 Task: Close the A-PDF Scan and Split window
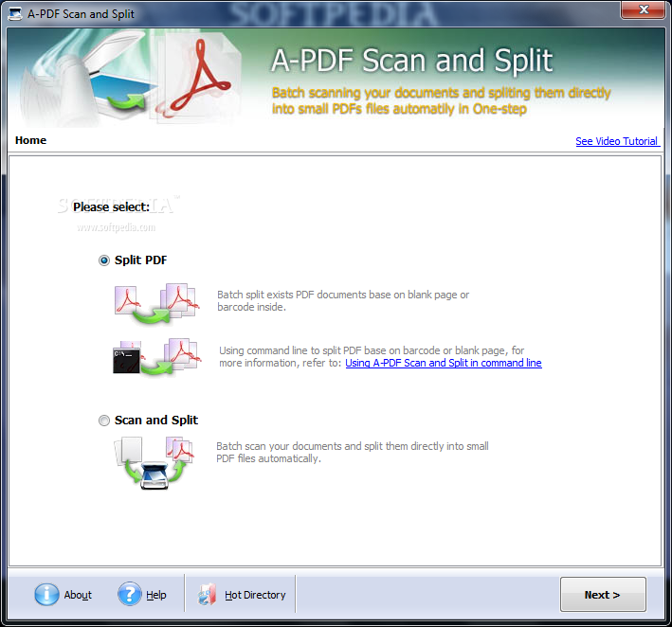coord(643,9)
